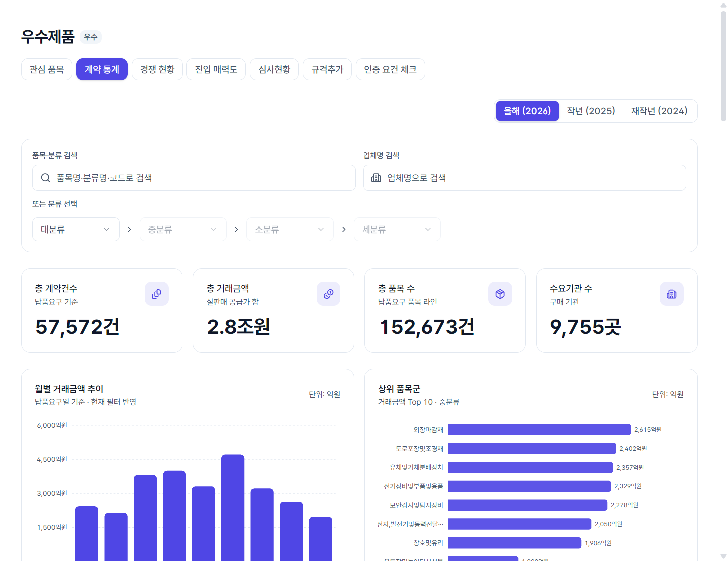
Task: Click the scrollbar down arrow
Action: coord(723,556)
